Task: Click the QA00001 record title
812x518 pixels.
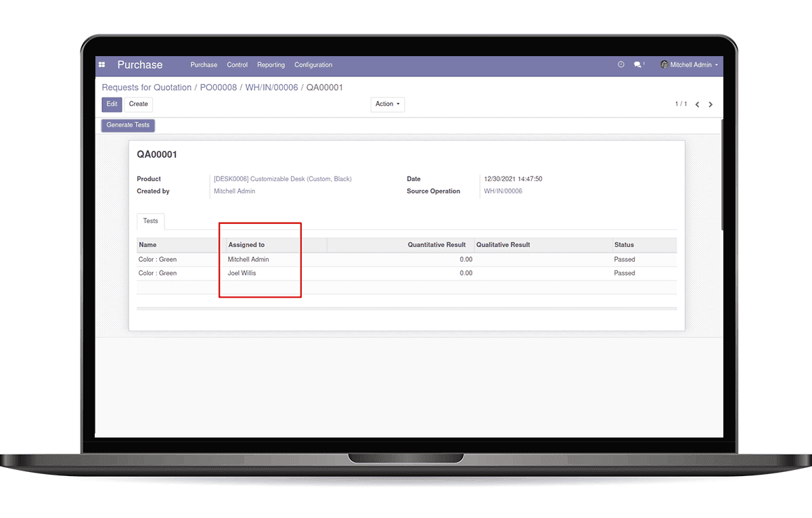Action: (157, 155)
